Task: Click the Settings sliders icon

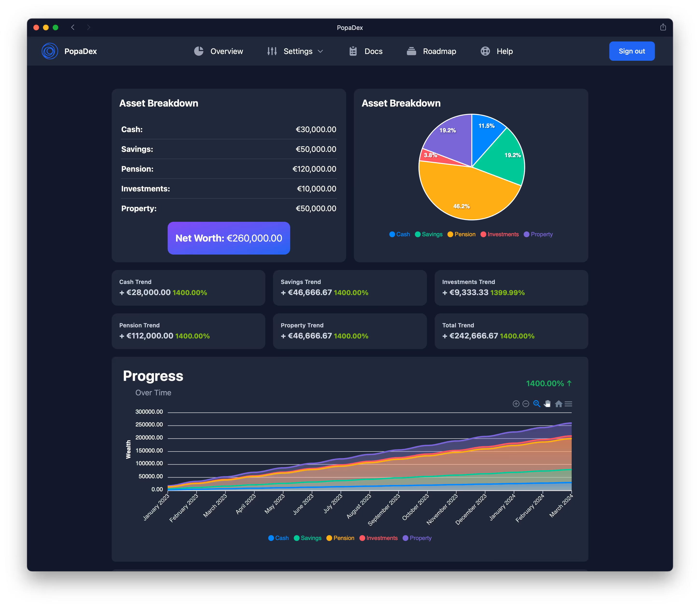Action: (x=272, y=51)
